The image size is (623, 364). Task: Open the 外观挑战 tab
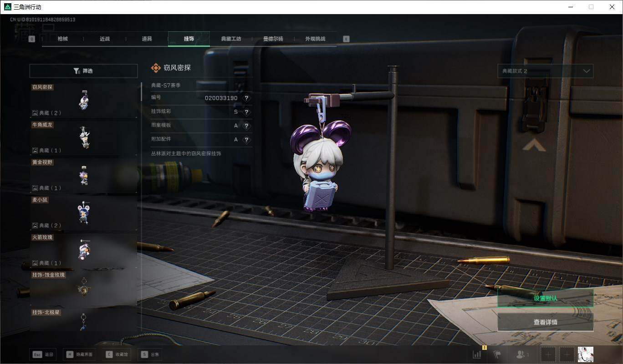coord(315,39)
